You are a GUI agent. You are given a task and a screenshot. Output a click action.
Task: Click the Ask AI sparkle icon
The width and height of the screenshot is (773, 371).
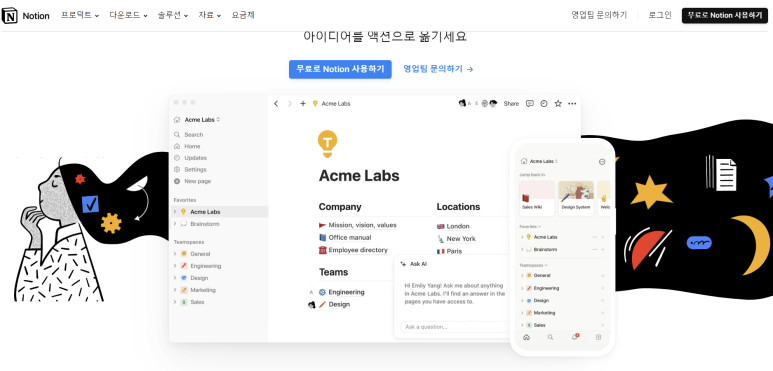pos(403,264)
